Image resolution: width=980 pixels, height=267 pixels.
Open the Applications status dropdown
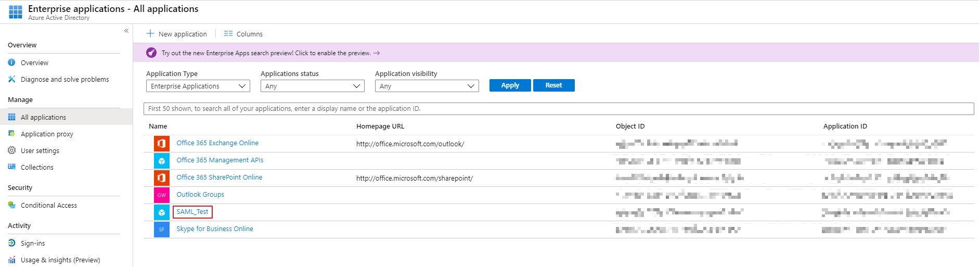pos(312,86)
